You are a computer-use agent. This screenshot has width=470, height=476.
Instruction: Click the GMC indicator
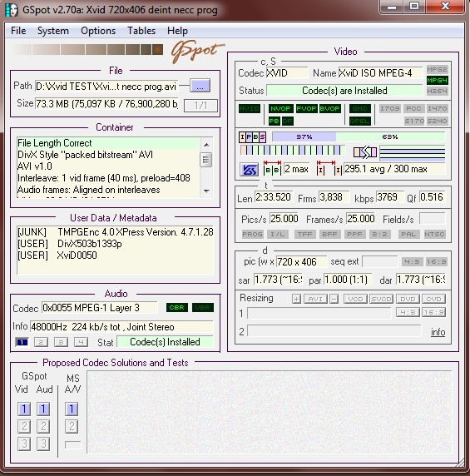tap(360, 108)
